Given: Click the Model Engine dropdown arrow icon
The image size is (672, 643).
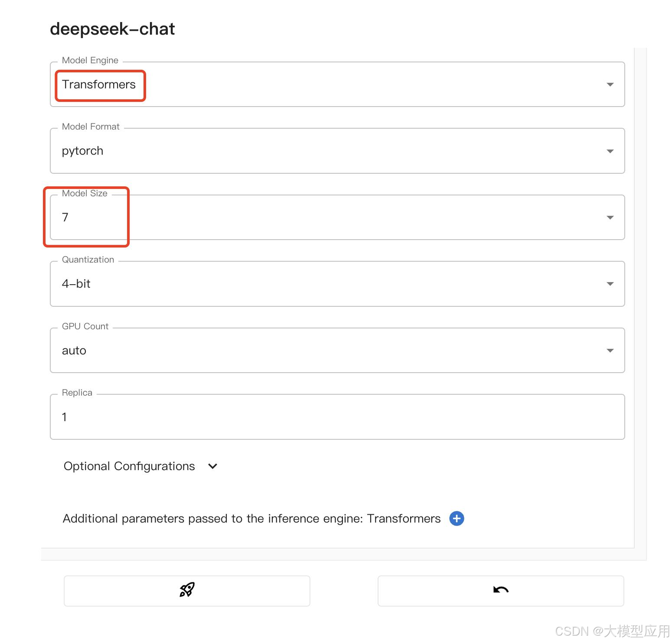Looking at the screenshot, I should [x=610, y=84].
